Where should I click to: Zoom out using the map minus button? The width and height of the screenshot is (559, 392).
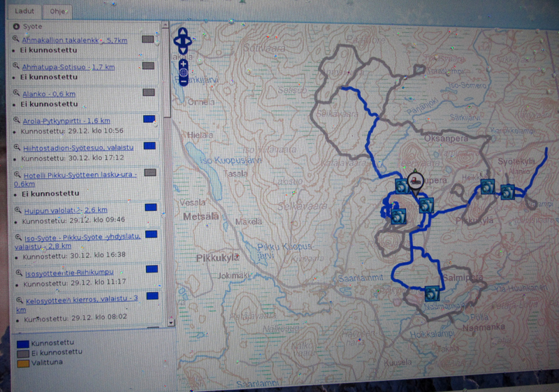pyautogui.click(x=183, y=82)
